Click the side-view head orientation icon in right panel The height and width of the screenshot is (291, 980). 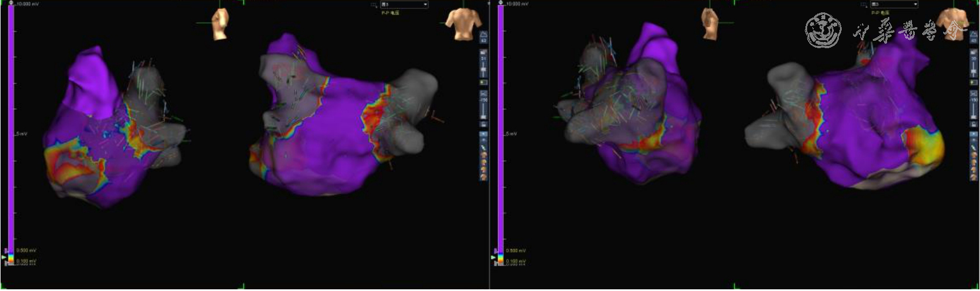709,24
